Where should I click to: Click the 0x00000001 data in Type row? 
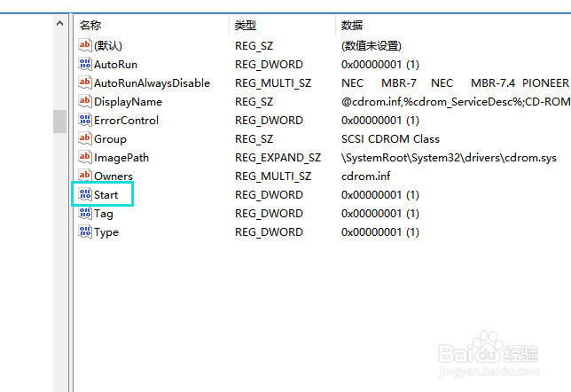pyautogui.click(x=380, y=232)
